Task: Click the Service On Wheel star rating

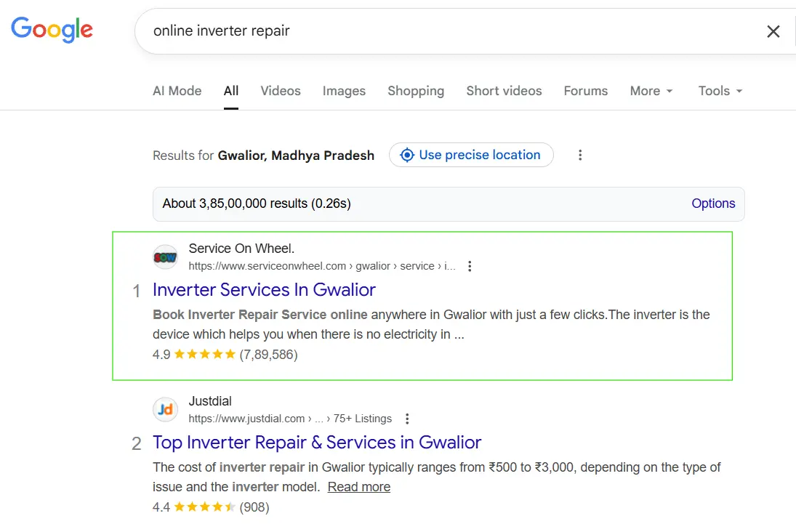Action: [204, 355]
